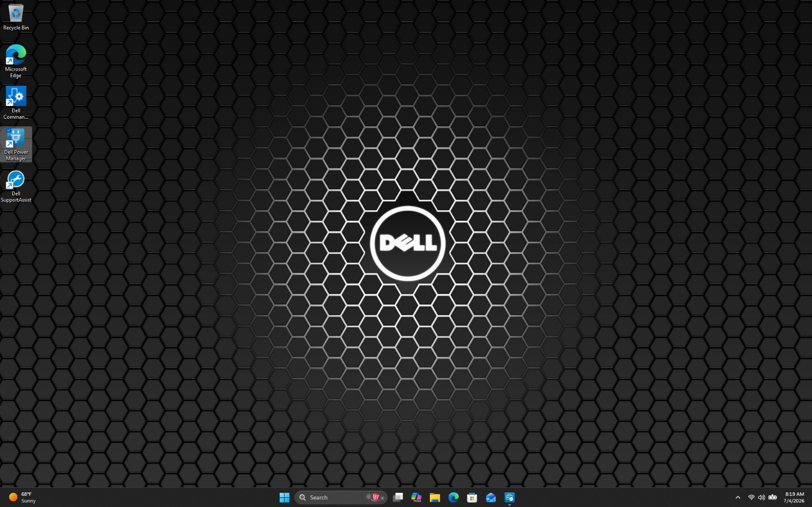812x507 pixels.
Task: Click the battery charging tray icon
Action: pyautogui.click(x=772, y=497)
